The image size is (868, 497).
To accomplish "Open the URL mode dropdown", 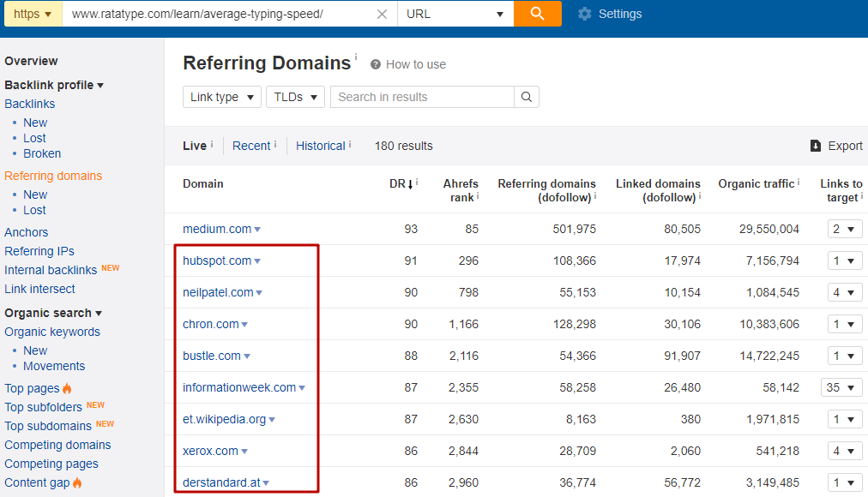I will coord(455,14).
